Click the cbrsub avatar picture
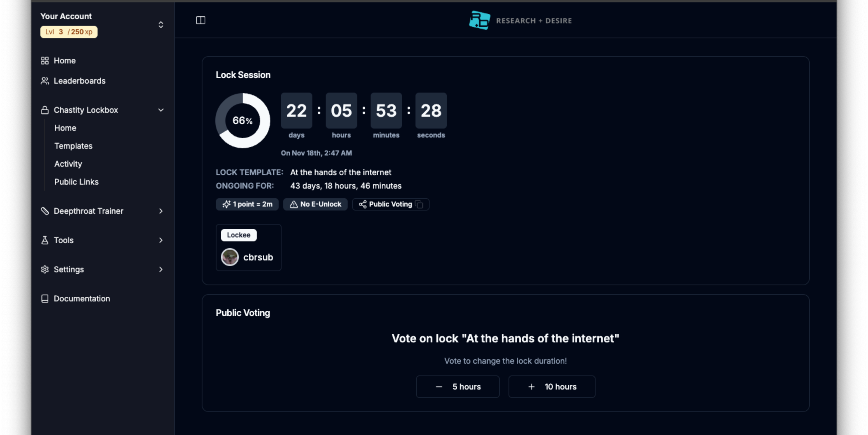 point(230,257)
